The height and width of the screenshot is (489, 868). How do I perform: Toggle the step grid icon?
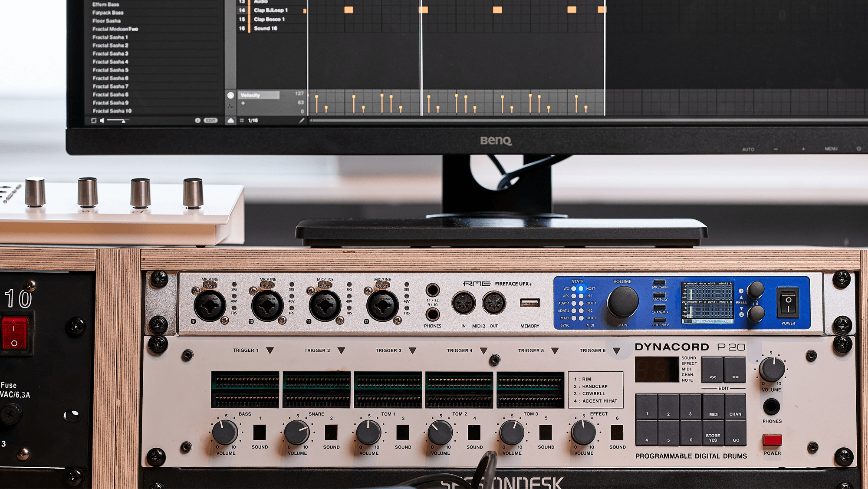242,120
